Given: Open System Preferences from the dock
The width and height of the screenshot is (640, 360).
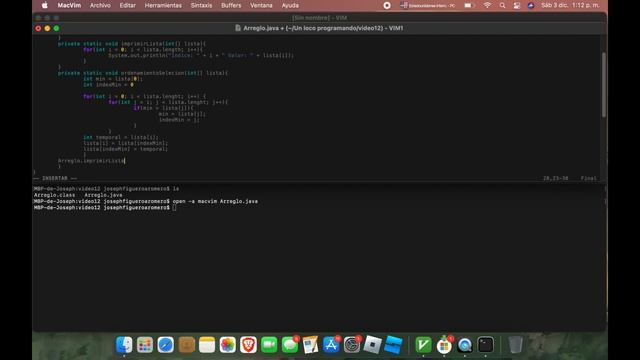Looking at the screenshot, I should point(352,345).
